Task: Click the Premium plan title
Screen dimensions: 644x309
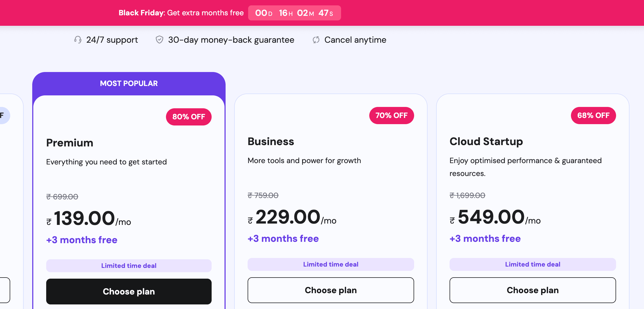Action: click(x=70, y=143)
